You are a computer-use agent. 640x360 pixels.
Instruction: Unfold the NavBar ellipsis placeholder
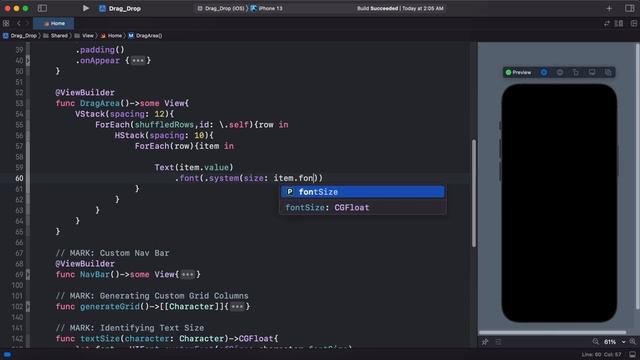click(x=188, y=274)
